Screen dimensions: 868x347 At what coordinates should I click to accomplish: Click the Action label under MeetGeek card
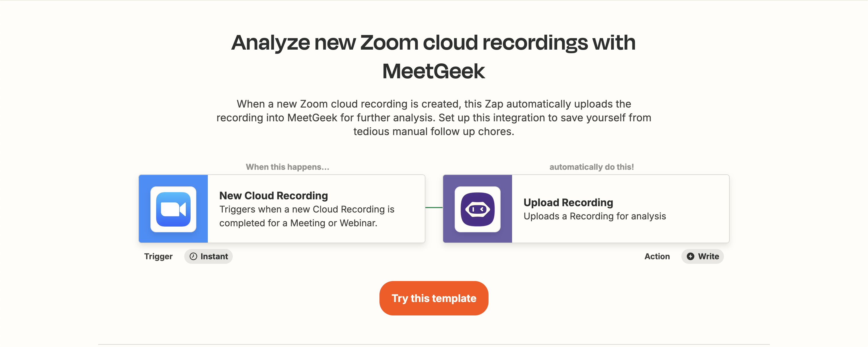[x=657, y=256]
